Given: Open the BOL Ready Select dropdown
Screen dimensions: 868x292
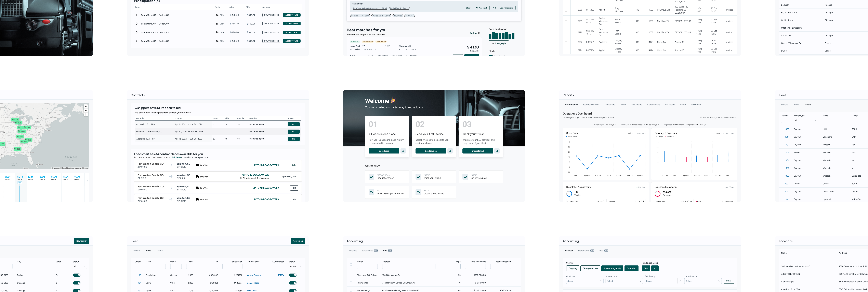Looking at the screenshot, I should coord(663,281).
